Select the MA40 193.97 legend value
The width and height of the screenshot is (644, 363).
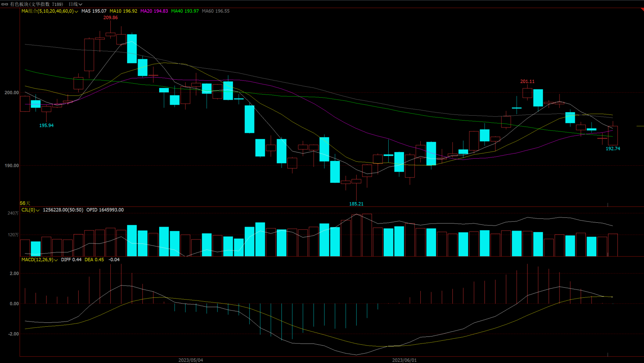click(x=185, y=11)
